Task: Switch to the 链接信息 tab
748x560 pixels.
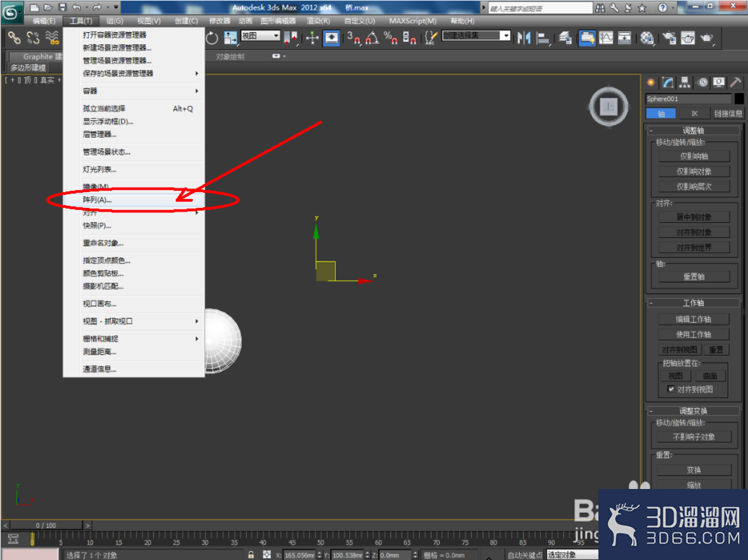Action: 728,114
